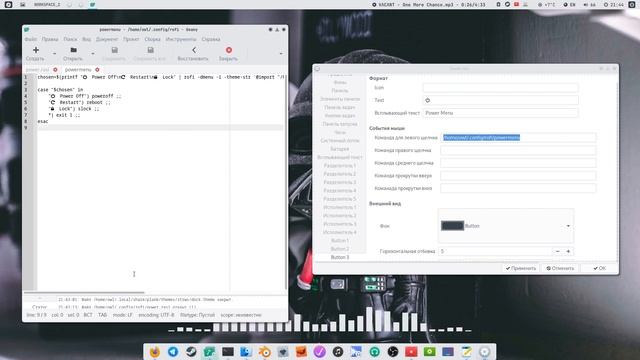The image size is (640, 360).
Task: Select Button 3 in settings sidebar
Action: [340, 257]
